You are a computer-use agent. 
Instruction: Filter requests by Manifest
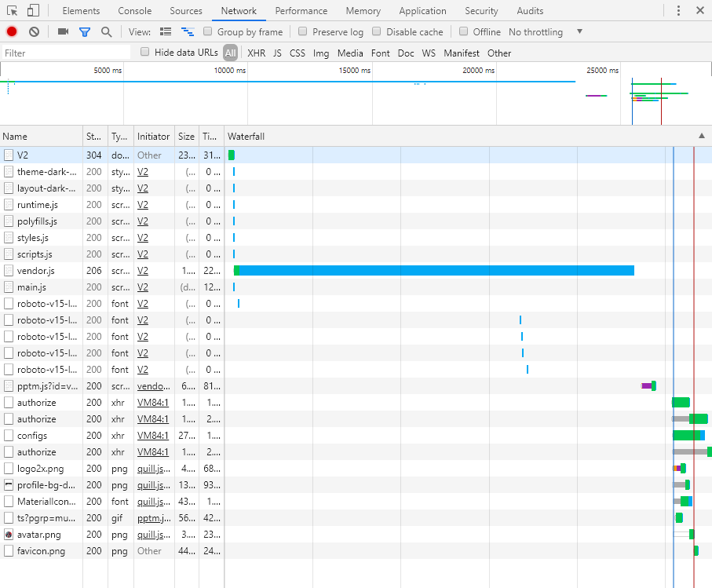pyautogui.click(x=462, y=53)
